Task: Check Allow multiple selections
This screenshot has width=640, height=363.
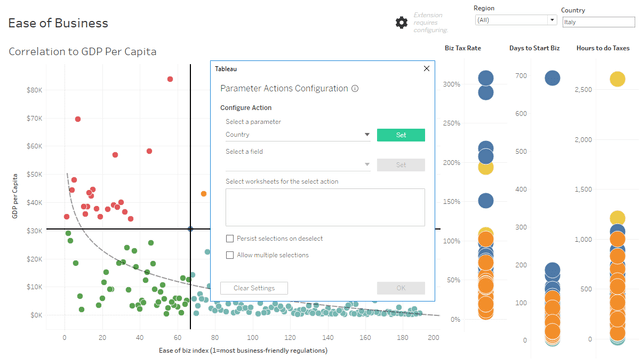Action: coord(230,255)
